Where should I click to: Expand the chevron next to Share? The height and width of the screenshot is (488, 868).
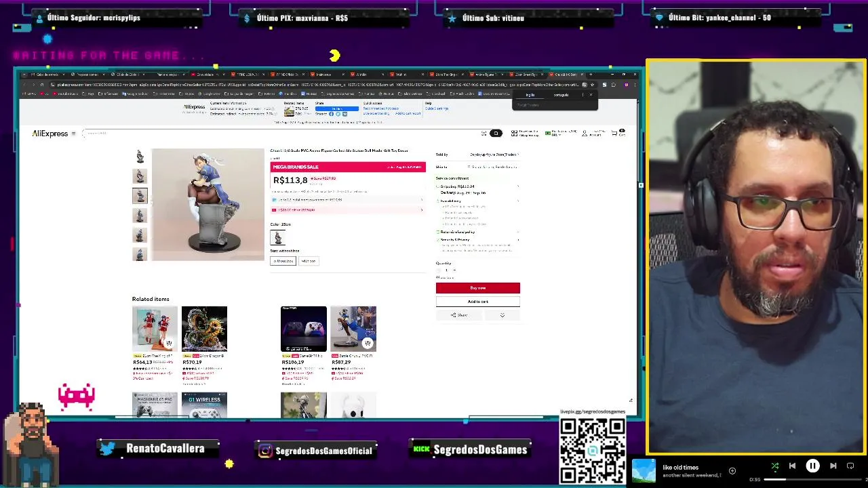(502, 315)
